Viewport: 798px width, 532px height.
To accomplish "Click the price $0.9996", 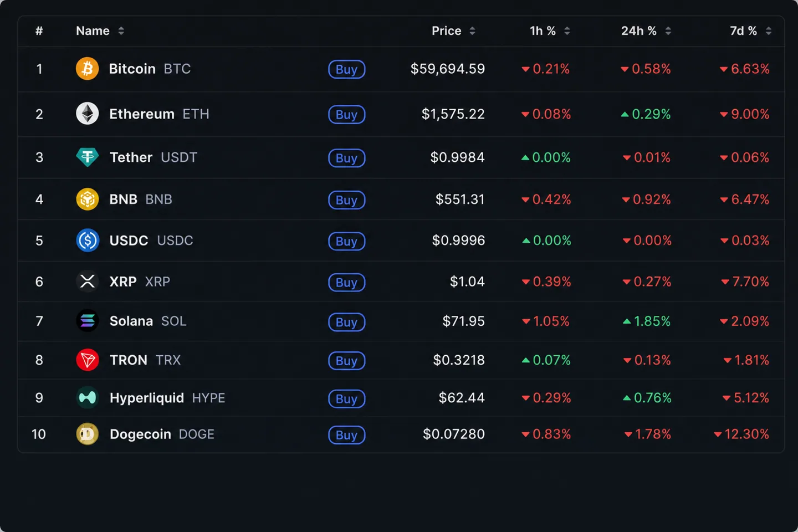I will 459,241.
